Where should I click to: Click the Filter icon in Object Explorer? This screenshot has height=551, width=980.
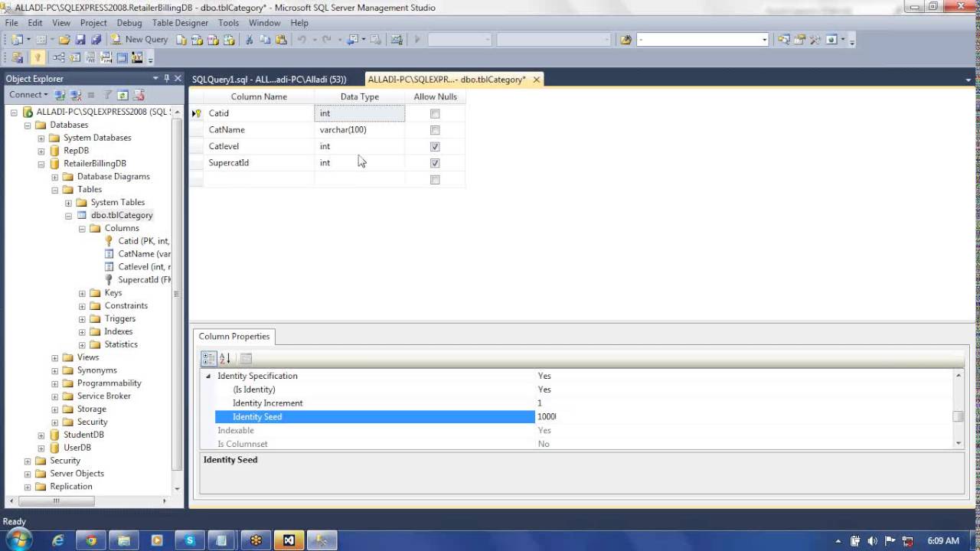click(107, 95)
